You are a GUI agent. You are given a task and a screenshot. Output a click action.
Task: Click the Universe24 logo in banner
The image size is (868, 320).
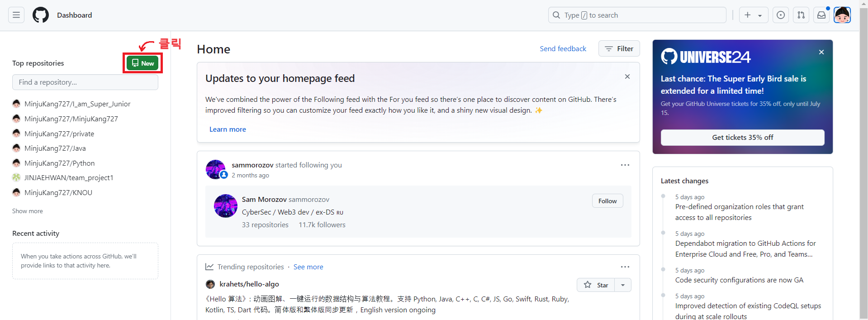click(706, 57)
